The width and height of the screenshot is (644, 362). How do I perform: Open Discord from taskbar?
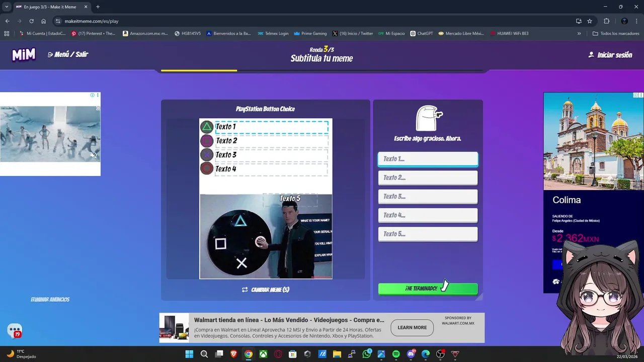(411, 354)
